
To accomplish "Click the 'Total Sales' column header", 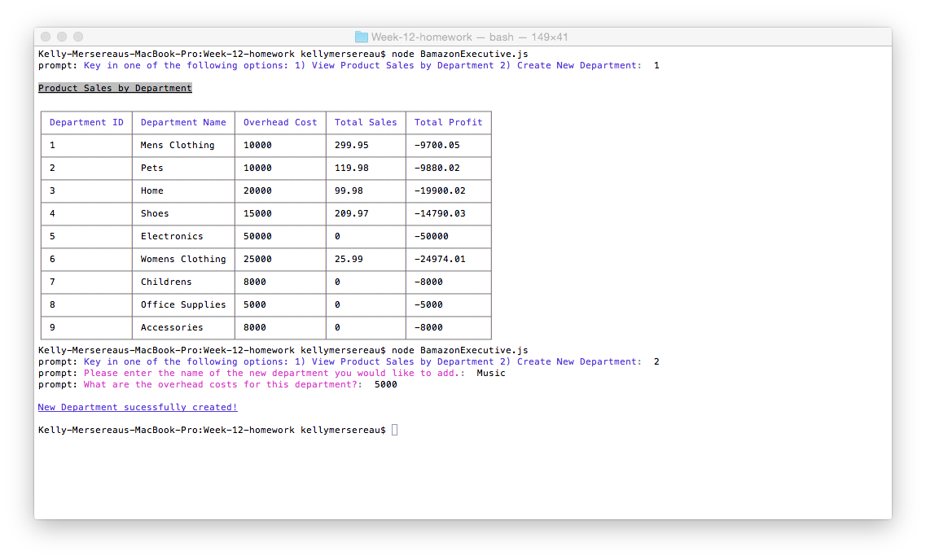I will click(366, 122).
